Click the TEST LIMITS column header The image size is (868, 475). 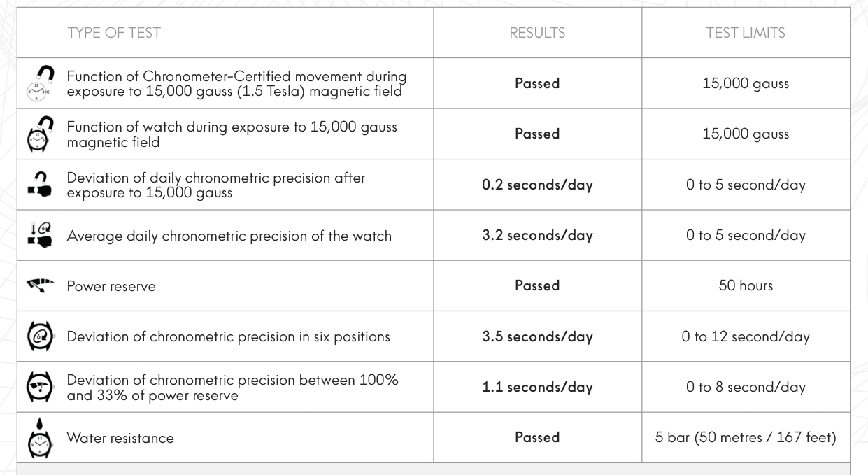point(746,33)
